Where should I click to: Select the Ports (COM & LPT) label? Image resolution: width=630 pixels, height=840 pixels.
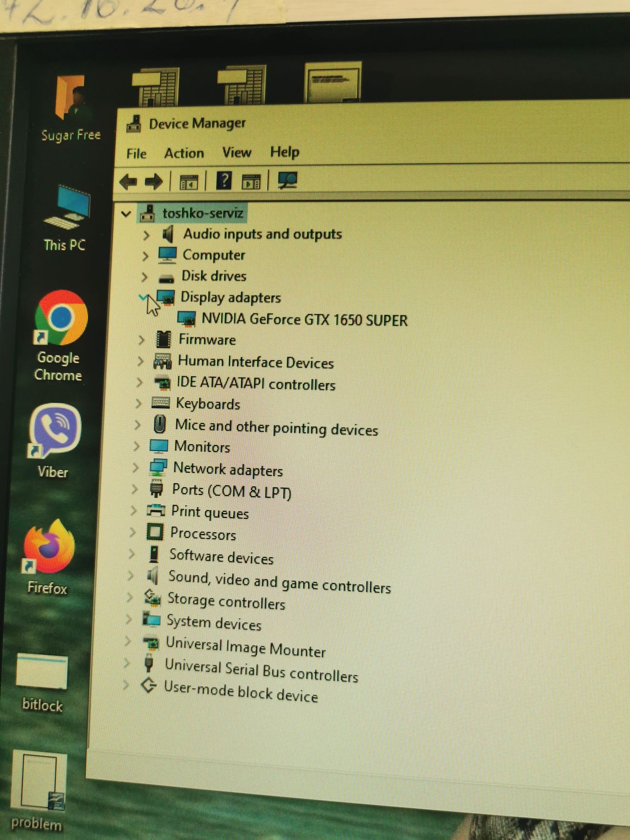point(231,491)
